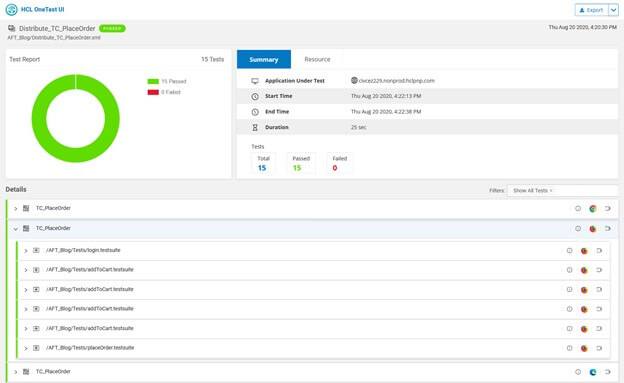Screen dimensions: 624x383
Task: Click the Firefox icon in the placeOrder.testsuite row
Action: (x=584, y=348)
